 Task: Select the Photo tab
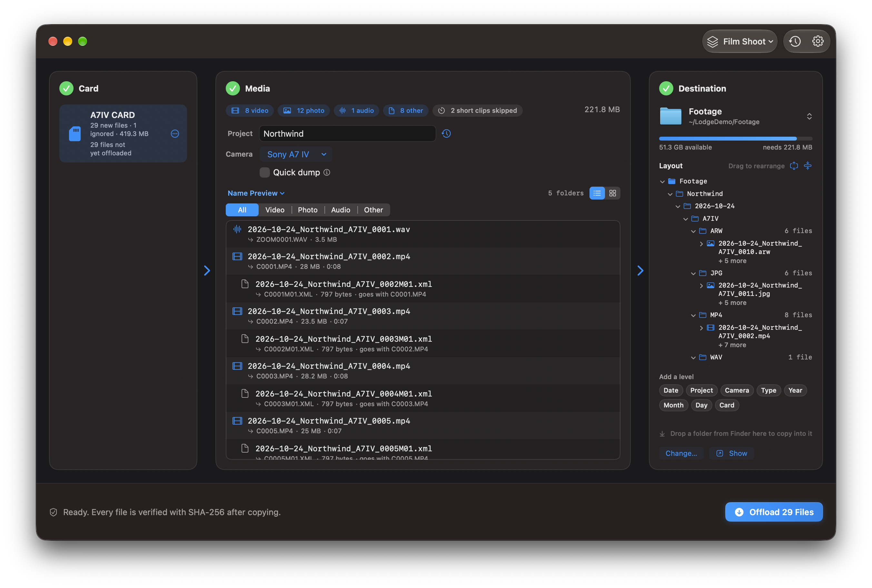[308, 210]
